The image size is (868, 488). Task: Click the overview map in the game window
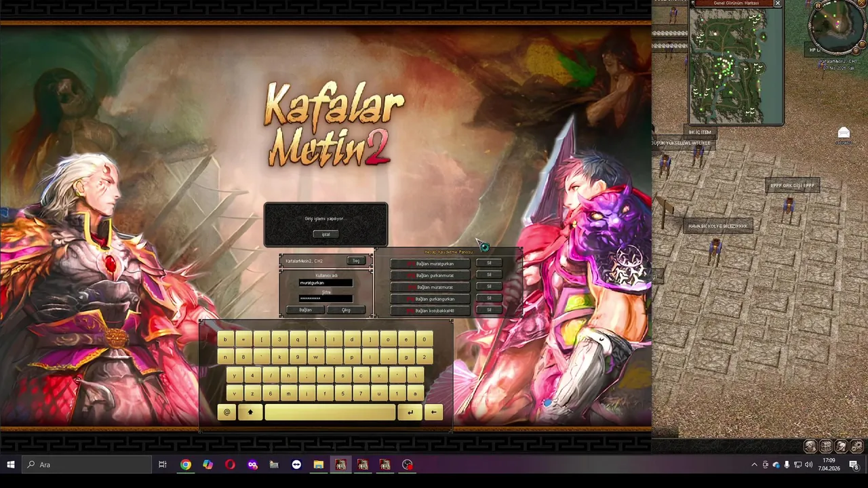click(736, 66)
